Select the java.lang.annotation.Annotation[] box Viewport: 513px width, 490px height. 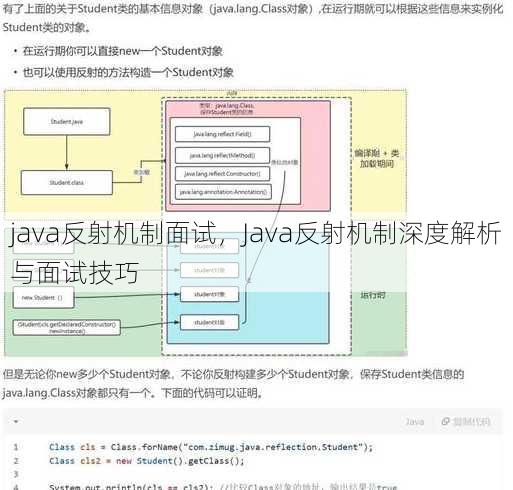pos(223,192)
